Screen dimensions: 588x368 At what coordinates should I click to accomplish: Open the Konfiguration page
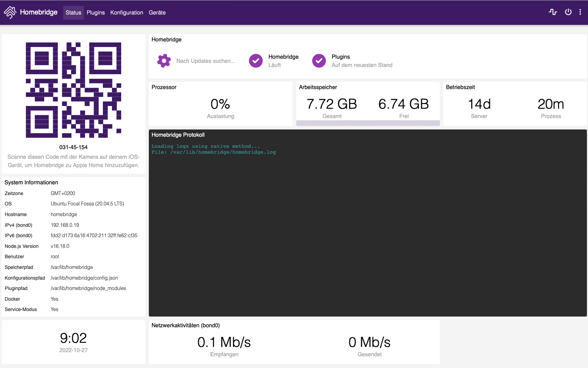(x=127, y=12)
